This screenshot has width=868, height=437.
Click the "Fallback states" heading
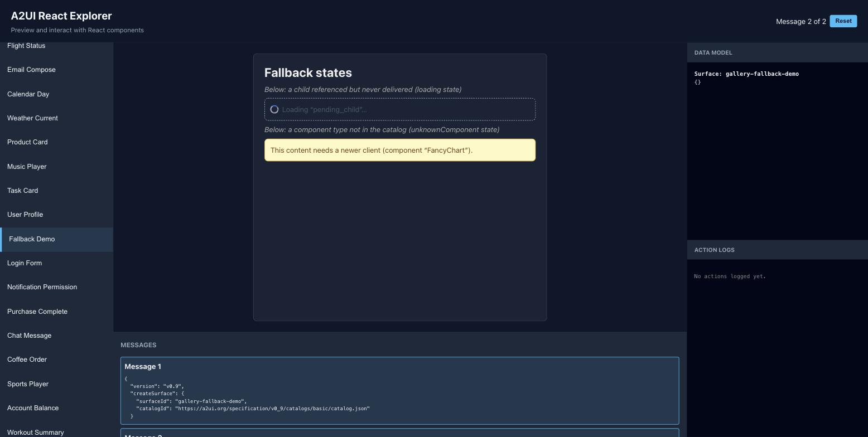click(308, 73)
